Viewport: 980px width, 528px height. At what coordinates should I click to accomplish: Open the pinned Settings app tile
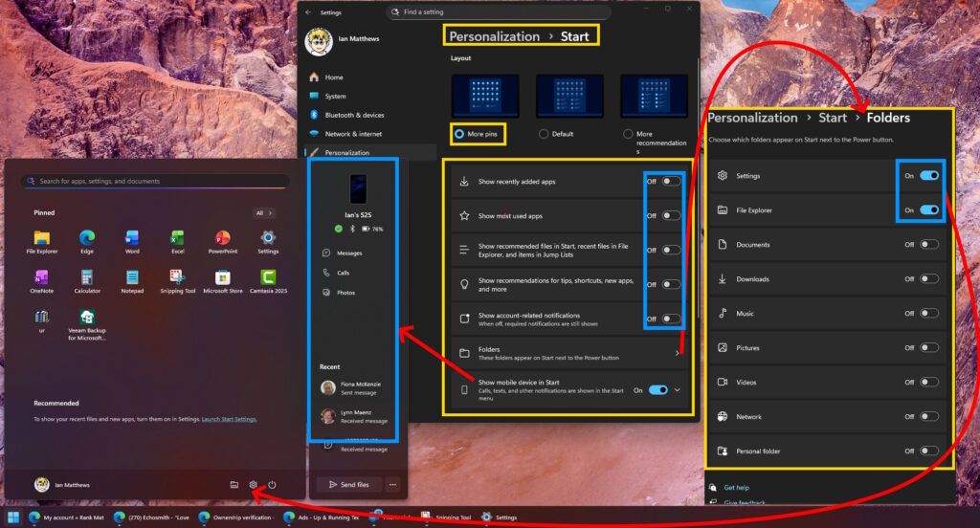pyautogui.click(x=268, y=242)
